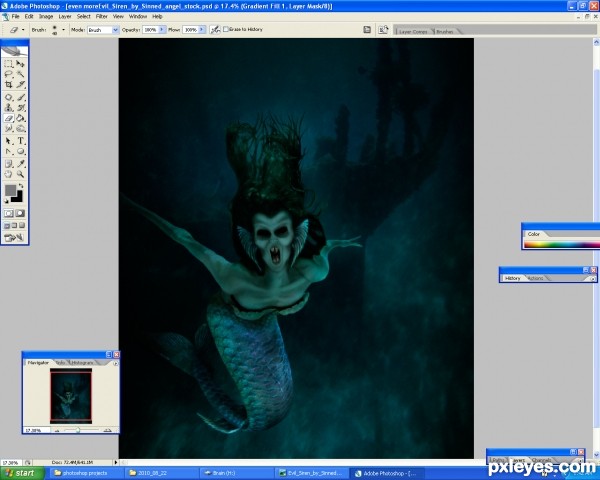
Task: Open photoshop projects taskbar button
Action: [x=85, y=473]
